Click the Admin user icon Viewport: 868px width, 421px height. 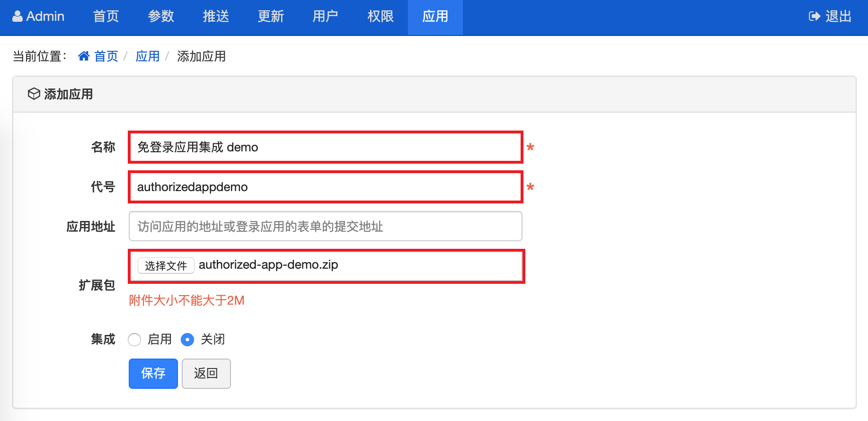tap(18, 17)
